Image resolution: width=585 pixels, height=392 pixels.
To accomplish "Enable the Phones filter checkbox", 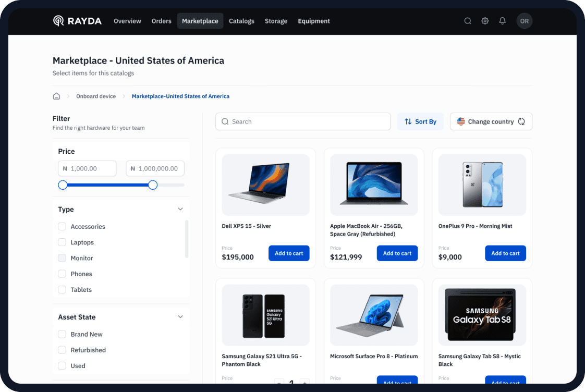I will [x=62, y=274].
